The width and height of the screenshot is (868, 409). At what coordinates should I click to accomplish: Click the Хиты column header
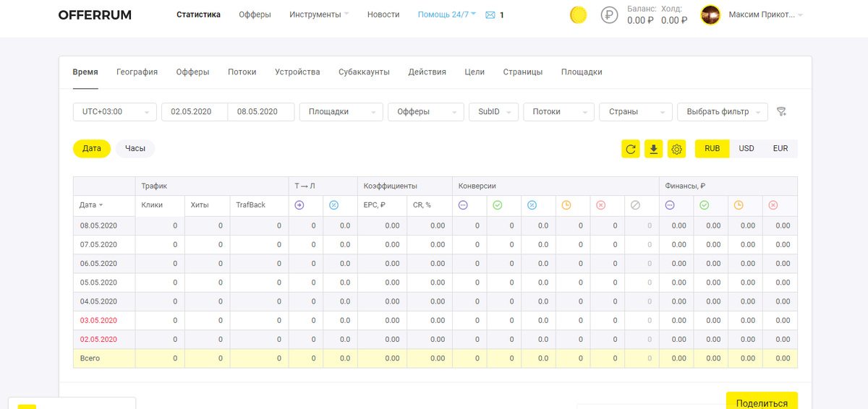pos(200,205)
